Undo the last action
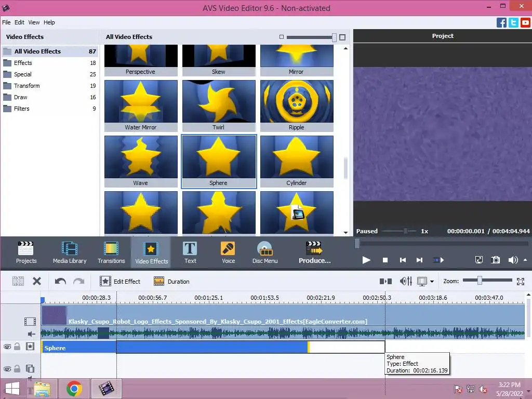532x399 pixels. coord(60,281)
